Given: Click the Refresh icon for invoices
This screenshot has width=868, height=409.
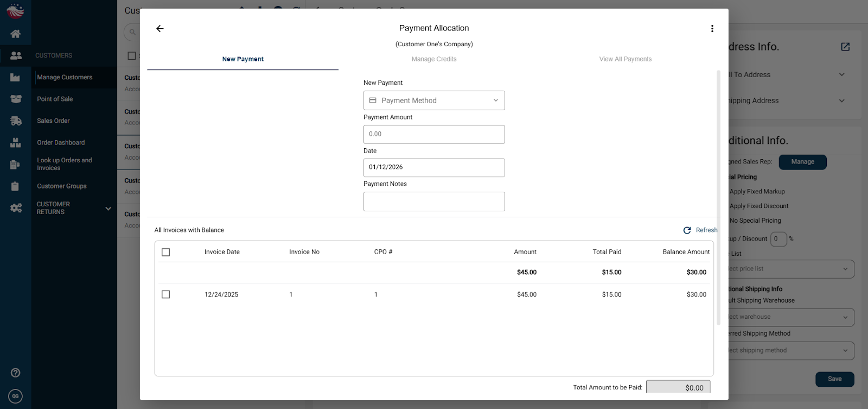Looking at the screenshot, I should (x=687, y=230).
